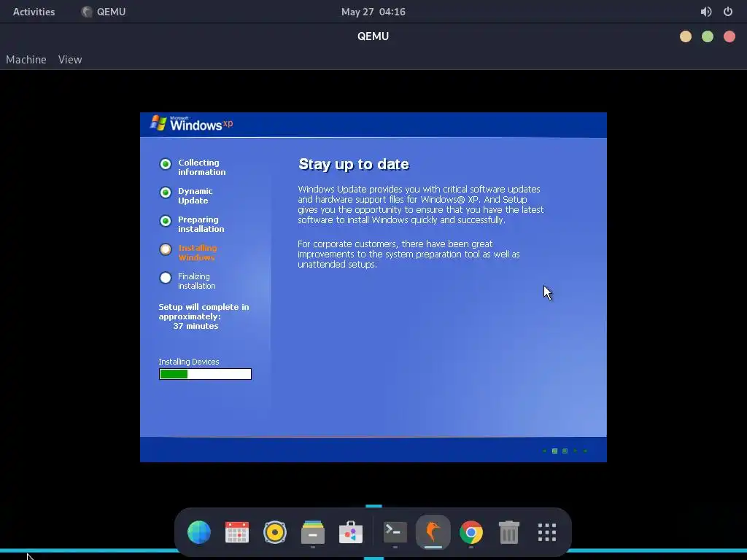Click the Installing Windows step indicator
This screenshot has height=560, width=747.
pyautogui.click(x=166, y=249)
